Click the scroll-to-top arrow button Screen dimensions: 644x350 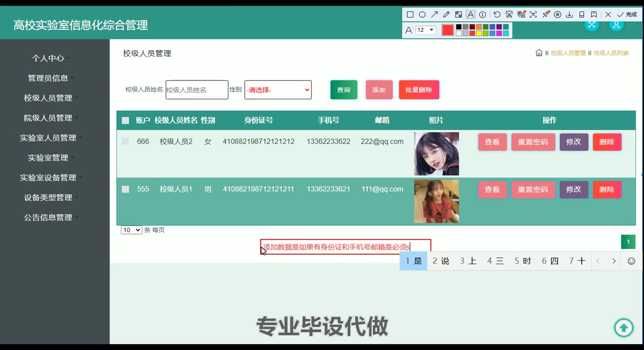click(x=624, y=328)
